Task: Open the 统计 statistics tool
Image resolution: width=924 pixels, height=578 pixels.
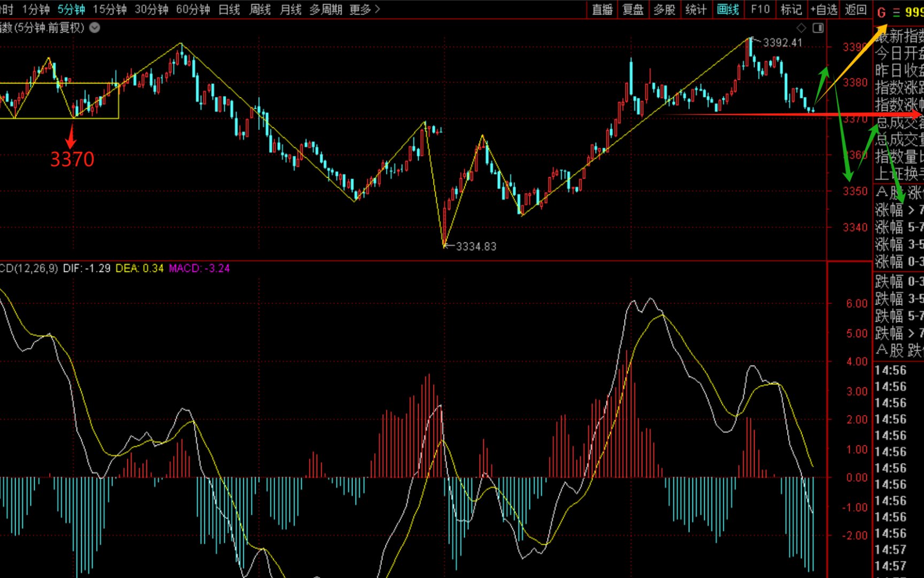Action: pos(696,10)
